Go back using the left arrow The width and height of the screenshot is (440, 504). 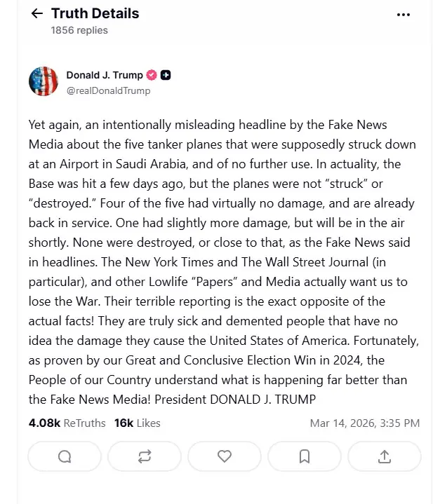[x=36, y=14]
